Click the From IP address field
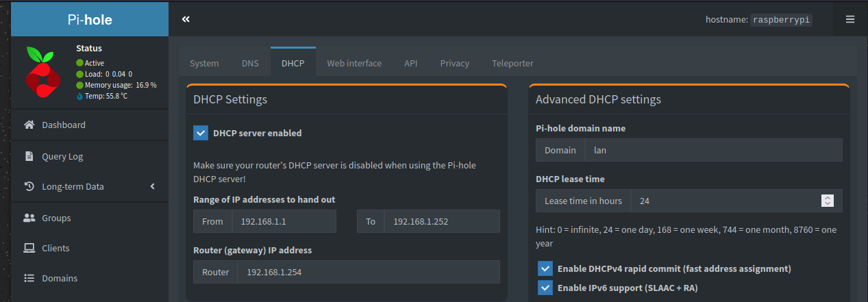Screen dimensions: 868x302 tap(284, 221)
